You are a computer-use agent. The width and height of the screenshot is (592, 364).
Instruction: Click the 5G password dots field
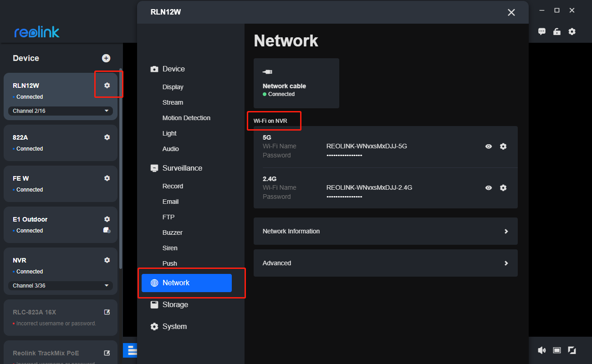(x=344, y=156)
